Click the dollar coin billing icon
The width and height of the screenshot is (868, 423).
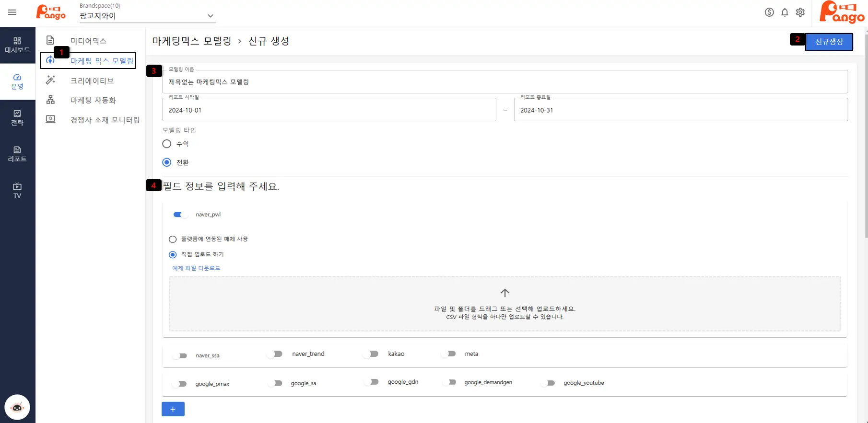tap(769, 12)
